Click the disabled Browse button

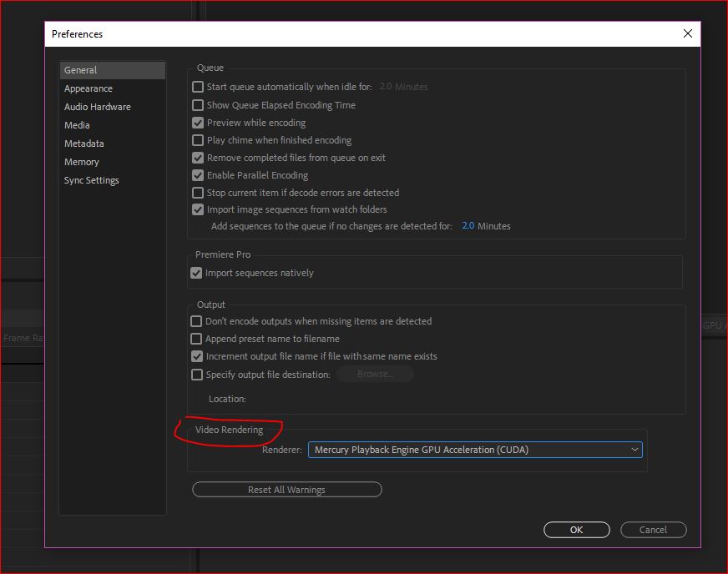pyautogui.click(x=375, y=374)
